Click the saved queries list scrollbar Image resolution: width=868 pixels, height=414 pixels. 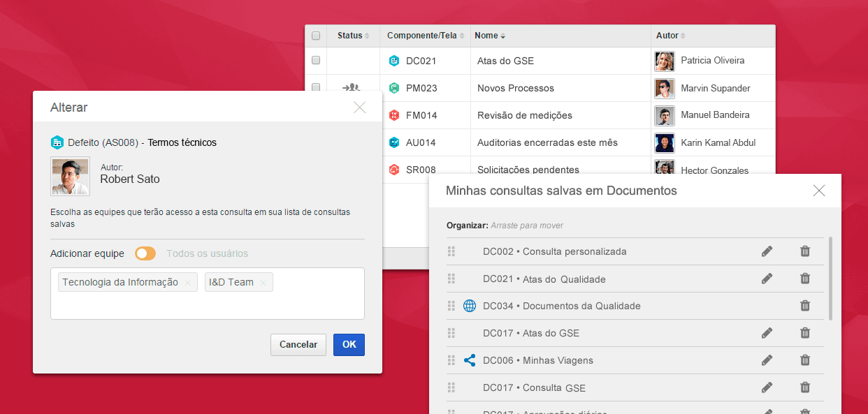point(830,278)
